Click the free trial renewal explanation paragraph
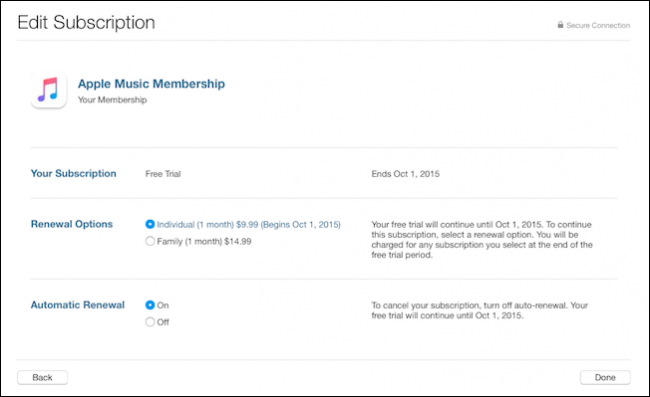 tap(482, 240)
